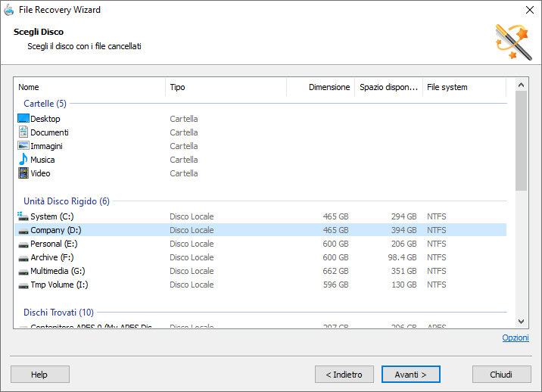Go back with the Indietro button
The width and height of the screenshot is (542, 392).
tap(344, 375)
